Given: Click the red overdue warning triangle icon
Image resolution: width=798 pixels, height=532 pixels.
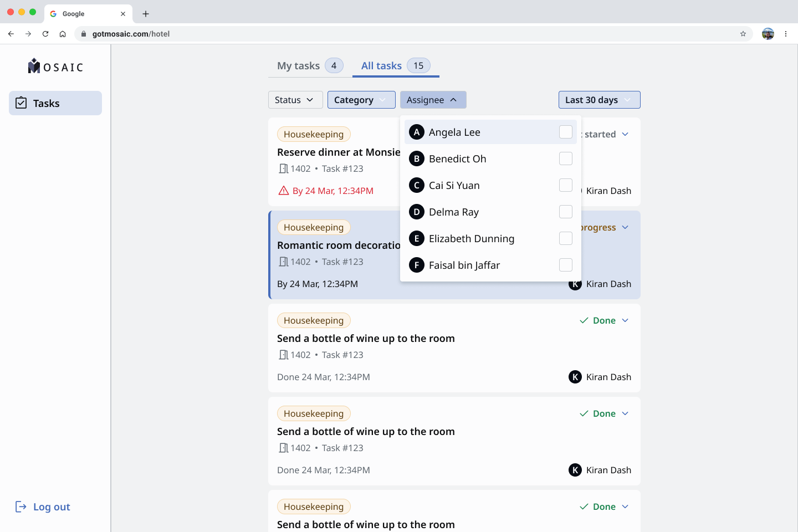Looking at the screenshot, I should (x=284, y=191).
